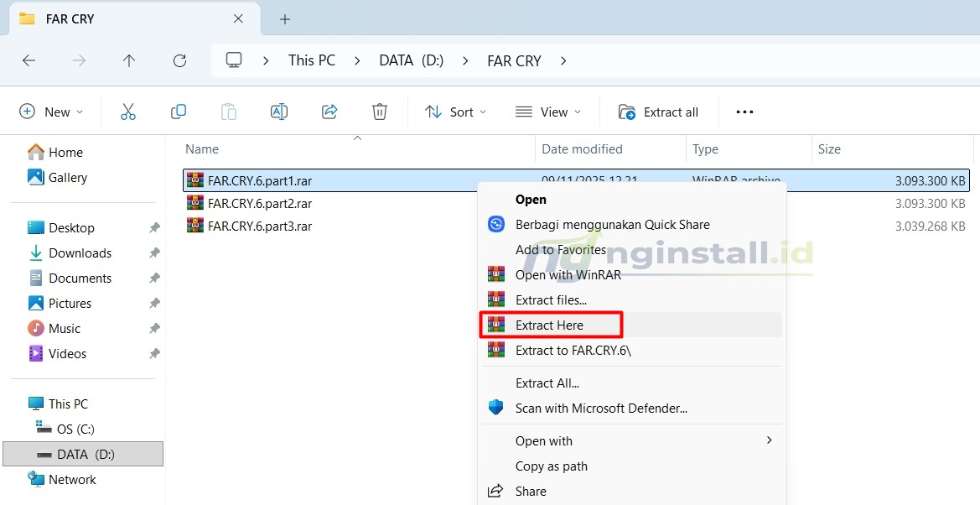Select Network in navigation pane

62,479
